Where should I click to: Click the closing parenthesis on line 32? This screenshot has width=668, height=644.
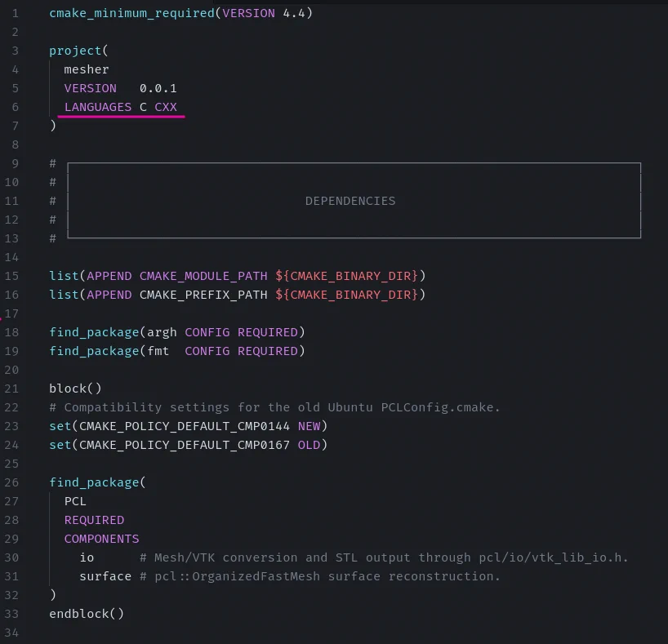pyautogui.click(x=53, y=595)
